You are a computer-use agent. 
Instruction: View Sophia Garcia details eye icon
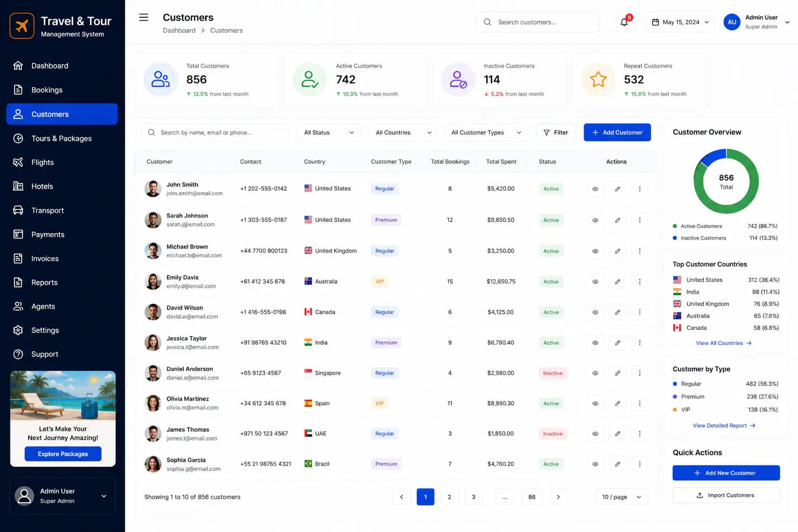(x=595, y=464)
